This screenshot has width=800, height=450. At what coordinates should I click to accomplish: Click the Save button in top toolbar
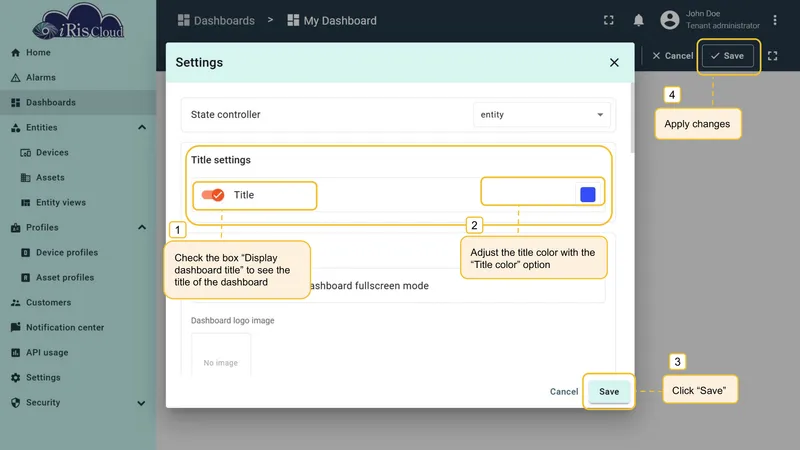(x=728, y=56)
